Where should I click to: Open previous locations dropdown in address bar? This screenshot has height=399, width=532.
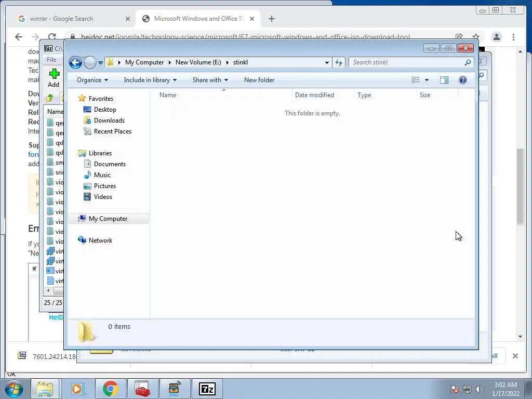point(327,62)
